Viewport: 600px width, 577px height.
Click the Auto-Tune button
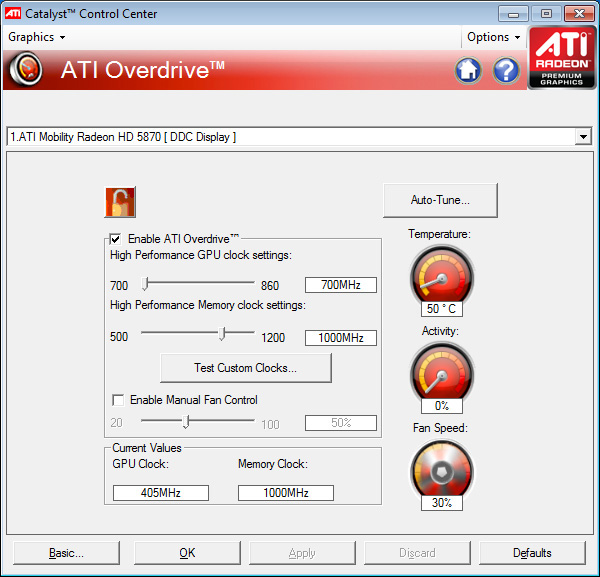point(440,200)
